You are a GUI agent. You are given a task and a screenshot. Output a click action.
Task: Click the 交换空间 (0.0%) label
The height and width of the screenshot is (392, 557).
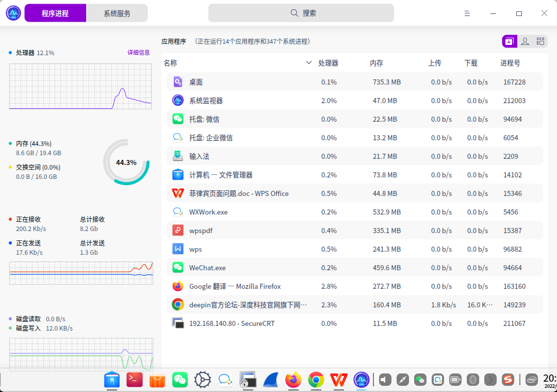click(x=38, y=168)
